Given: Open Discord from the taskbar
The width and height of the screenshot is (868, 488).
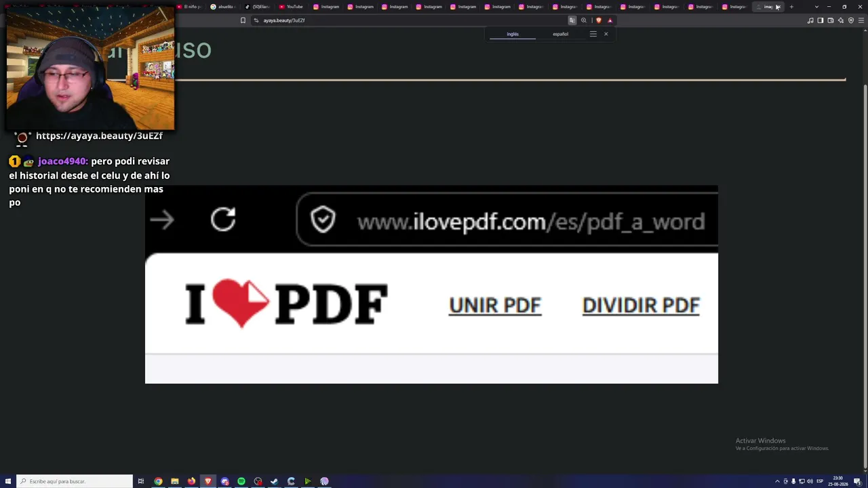Looking at the screenshot, I should click(224, 481).
